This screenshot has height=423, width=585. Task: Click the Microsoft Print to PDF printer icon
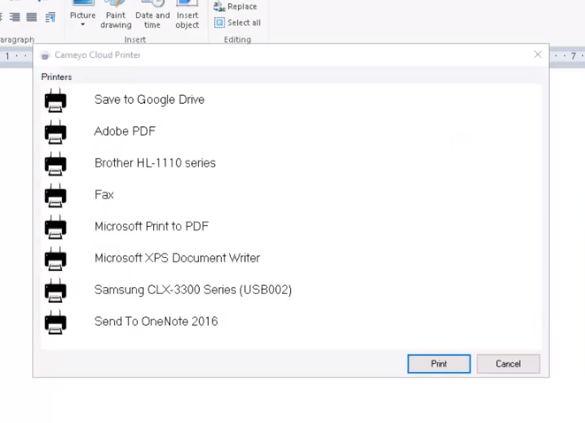56,227
